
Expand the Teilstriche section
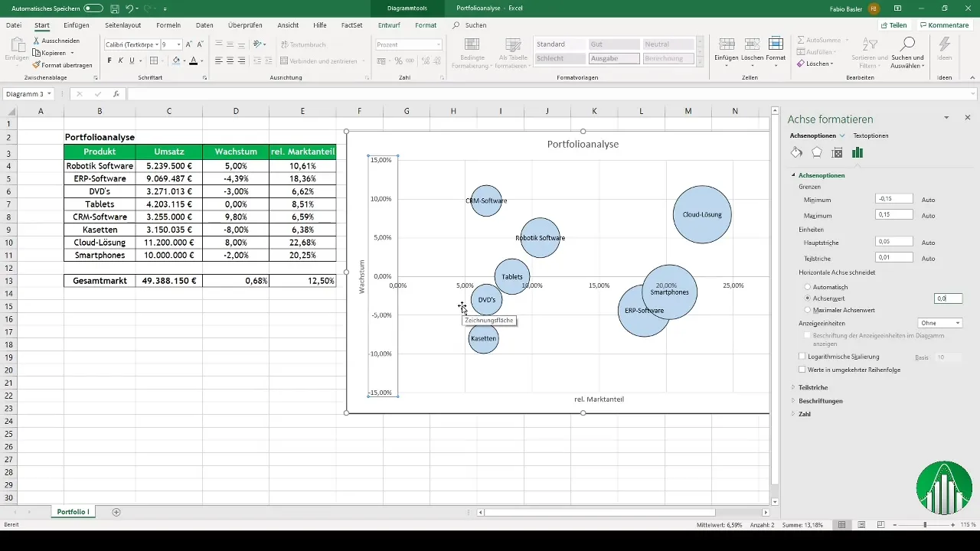coord(792,387)
